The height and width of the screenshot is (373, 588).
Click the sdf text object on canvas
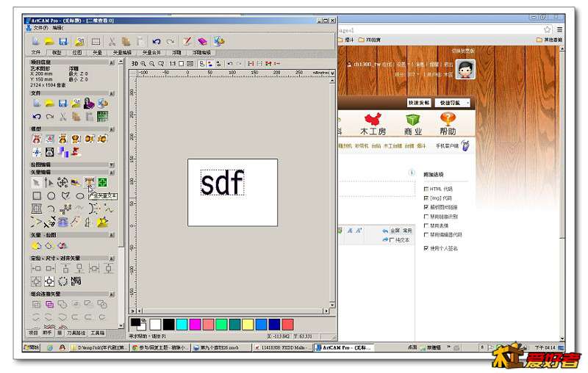223,182
